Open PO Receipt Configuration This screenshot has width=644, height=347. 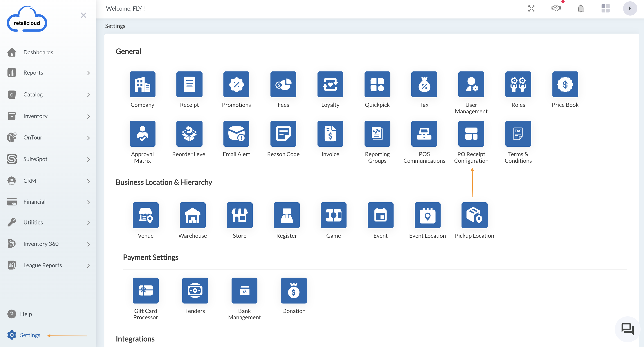coord(471,134)
